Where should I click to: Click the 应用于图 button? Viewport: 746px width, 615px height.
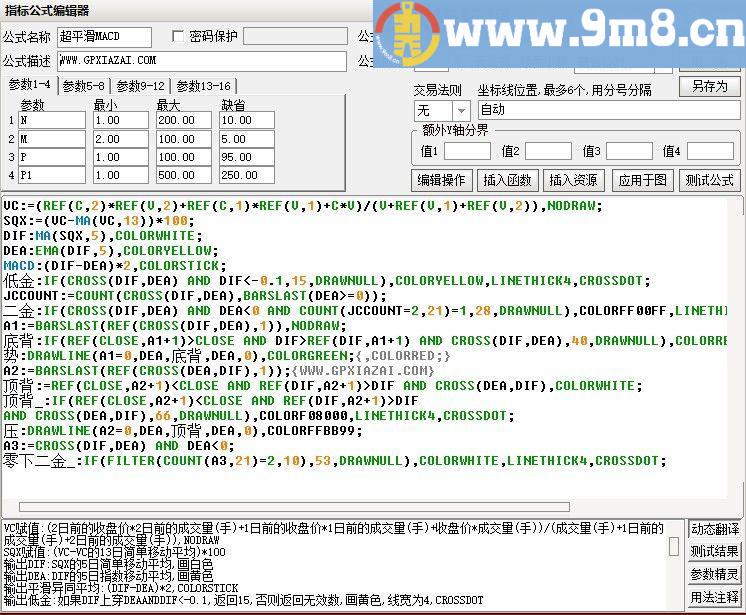(x=642, y=180)
